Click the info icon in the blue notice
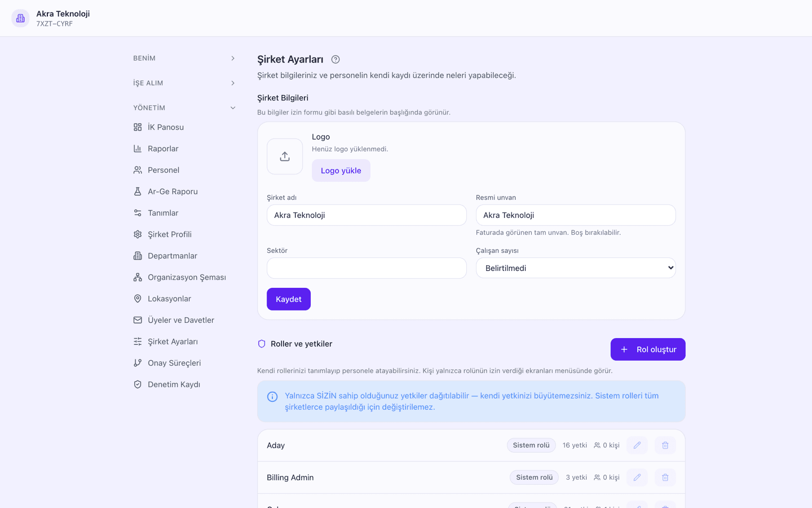Image resolution: width=812 pixels, height=508 pixels. (272, 397)
